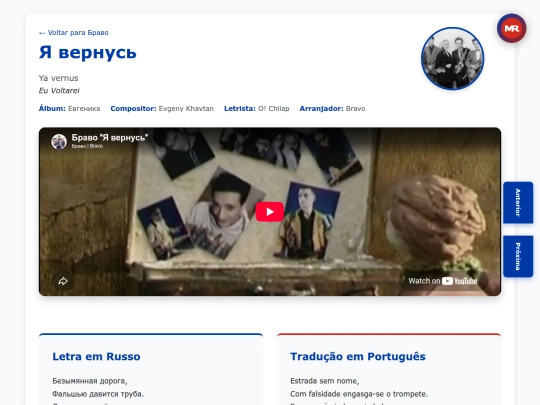Click the lyric line 'Фальшью давится труба.'

(x=98, y=394)
